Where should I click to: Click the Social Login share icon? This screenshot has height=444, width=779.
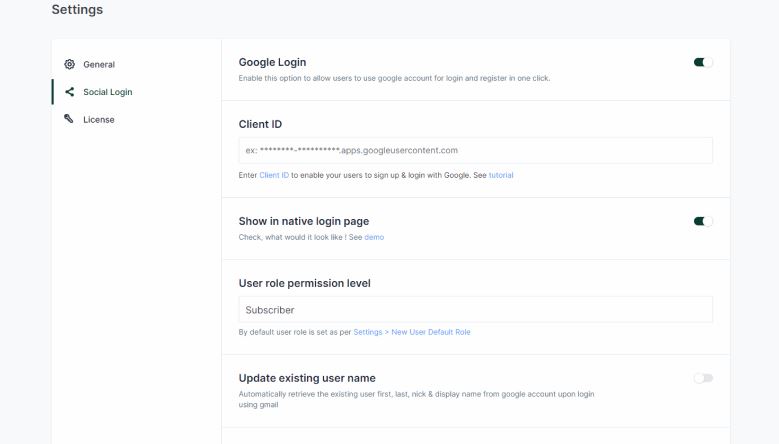(69, 92)
